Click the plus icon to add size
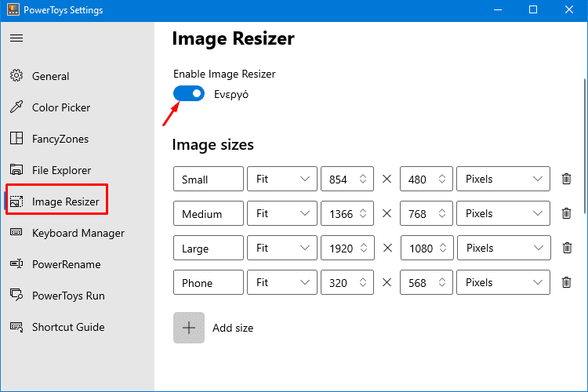Image resolution: width=588 pixels, height=392 pixels. [x=189, y=328]
